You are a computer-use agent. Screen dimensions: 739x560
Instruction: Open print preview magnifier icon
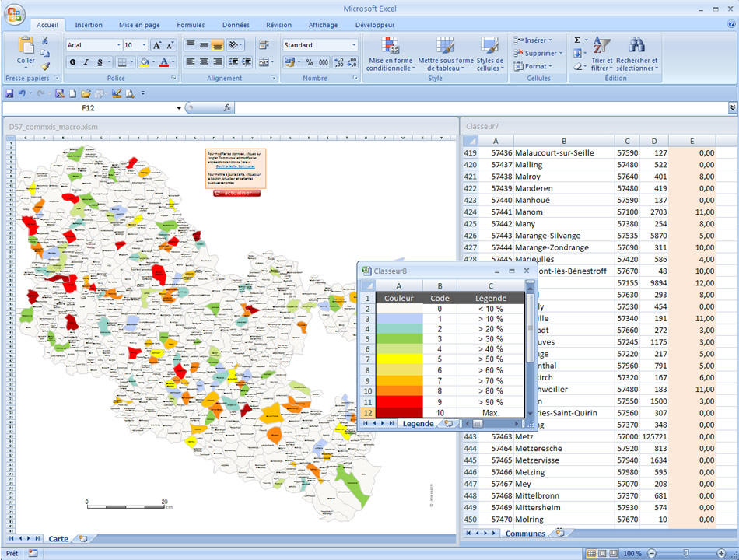click(130, 93)
